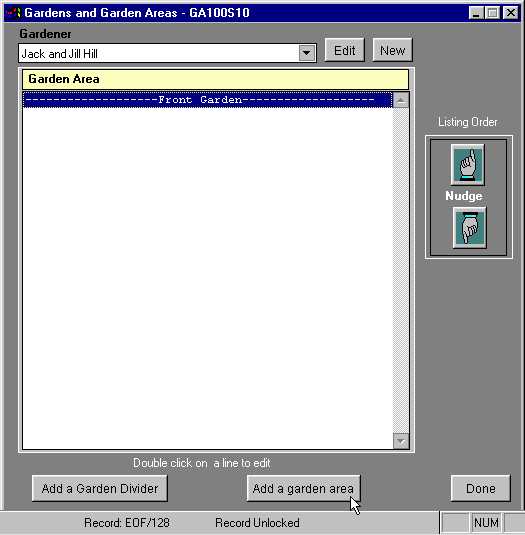
Task: Minimize the Gardens and Garden Areas window
Action: [x=476, y=13]
